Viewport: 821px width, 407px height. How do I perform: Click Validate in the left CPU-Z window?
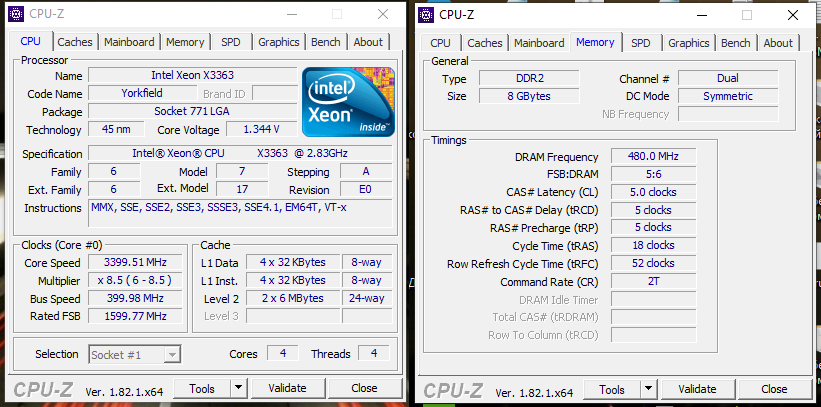pyautogui.click(x=287, y=388)
